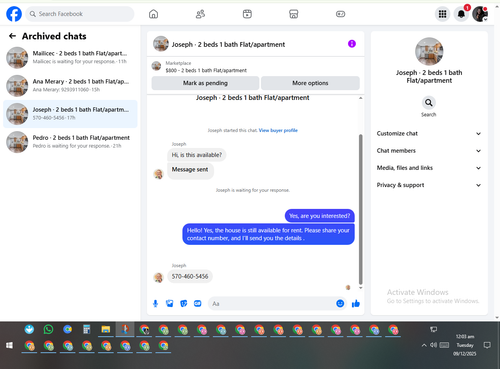Screen dimensions: 500x369
Task: Open the notifications bell
Action: click(x=461, y=14)
